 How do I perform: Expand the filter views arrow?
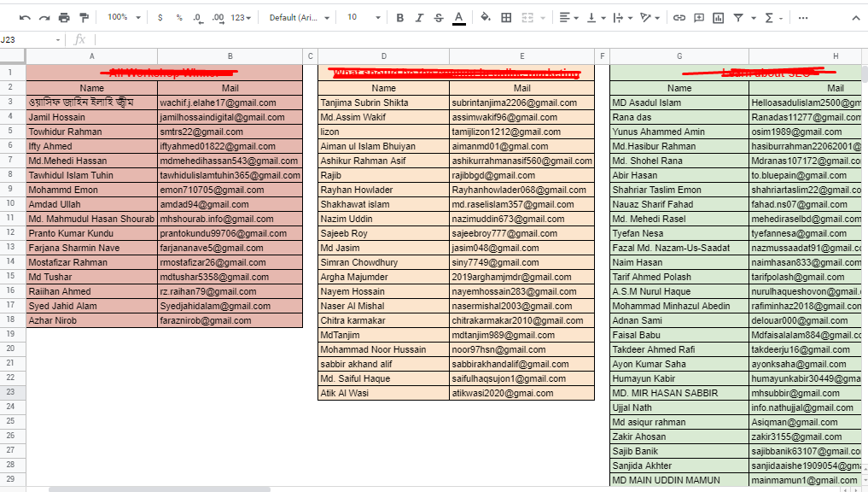click(754, 18)
